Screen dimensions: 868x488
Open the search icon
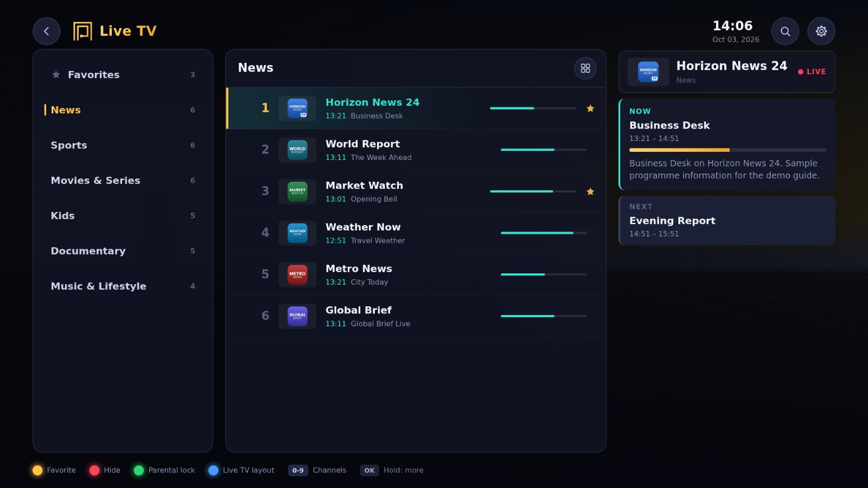pos(785,31)
